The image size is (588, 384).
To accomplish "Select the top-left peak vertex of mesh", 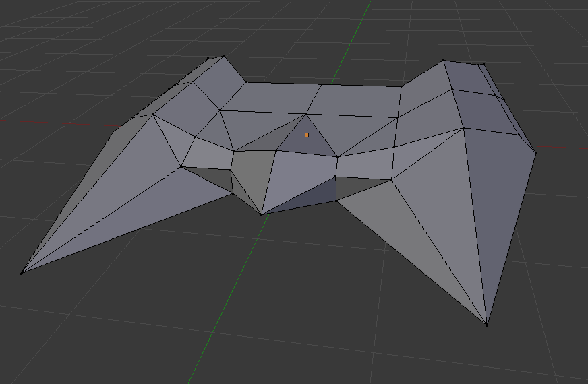I will [225, 57].
